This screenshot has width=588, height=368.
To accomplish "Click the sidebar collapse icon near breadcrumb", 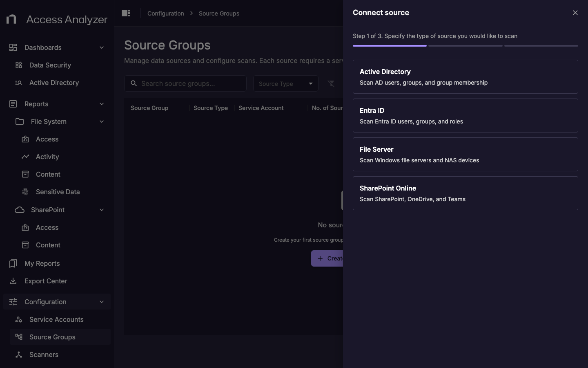I will coord(126,13).
